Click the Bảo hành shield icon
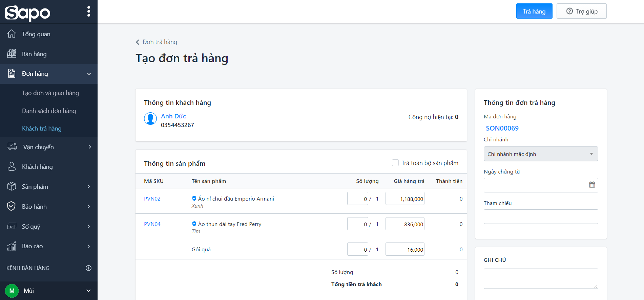 (12, 206)
